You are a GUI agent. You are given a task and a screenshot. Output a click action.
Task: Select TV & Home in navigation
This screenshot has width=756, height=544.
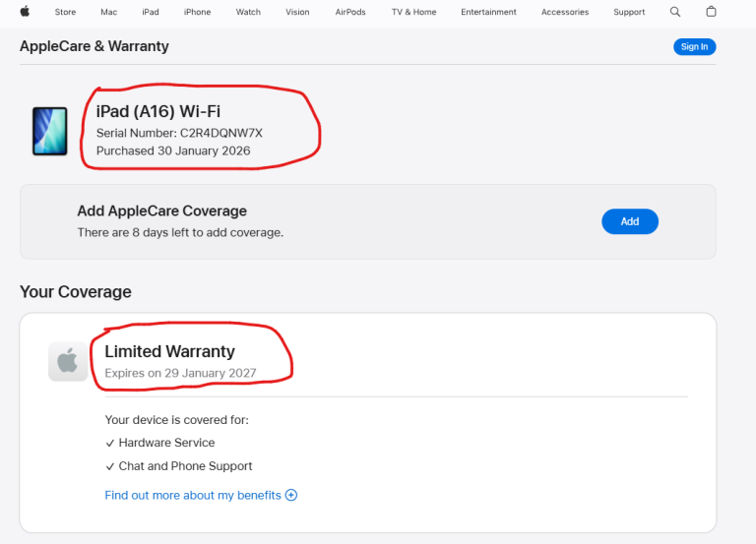(x=413, y=12)
